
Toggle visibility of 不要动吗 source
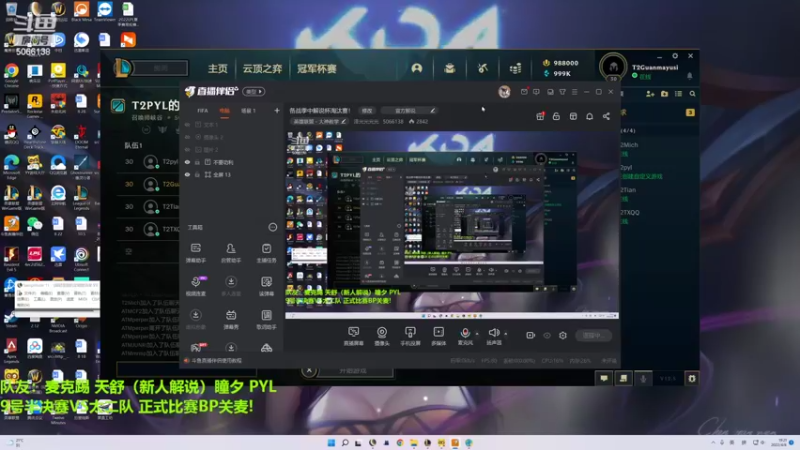point(187,162)
